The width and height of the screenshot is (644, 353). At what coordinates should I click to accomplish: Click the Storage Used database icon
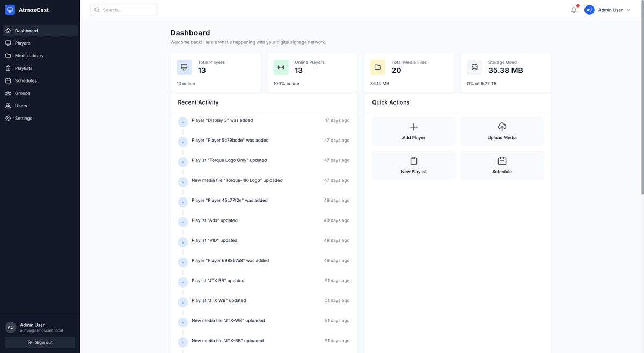tap(474, 67)
